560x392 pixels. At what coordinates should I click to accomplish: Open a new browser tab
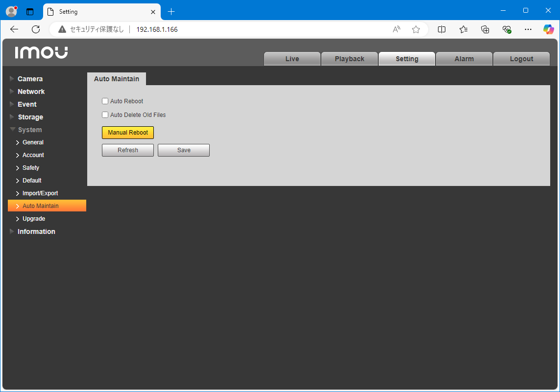click(171, 12)
